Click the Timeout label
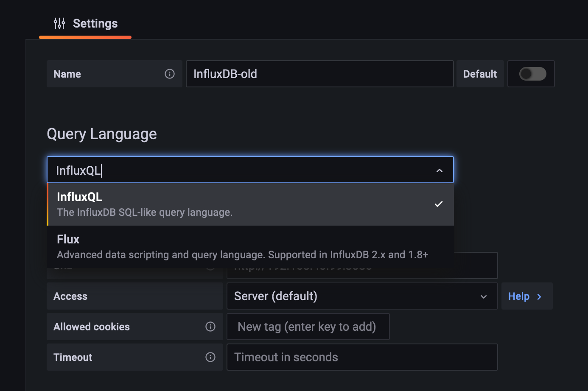588x391 pixels. point(73,357)
